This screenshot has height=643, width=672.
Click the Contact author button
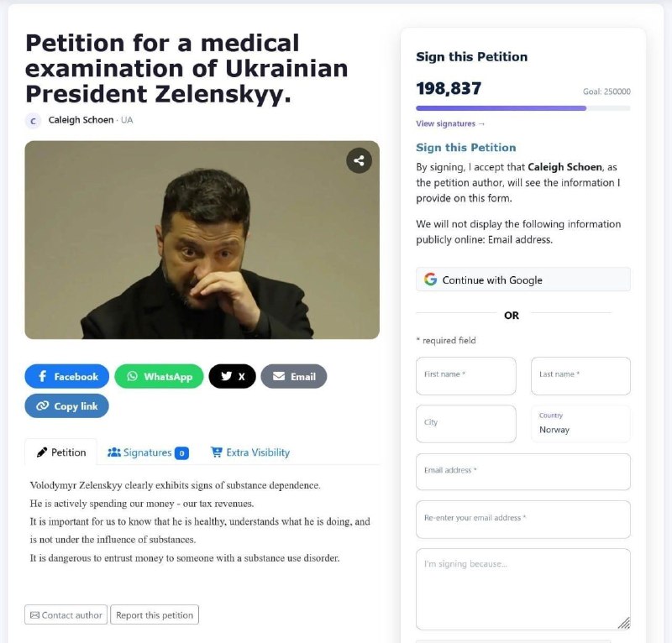pyautogui.click(x=66, y=614)
